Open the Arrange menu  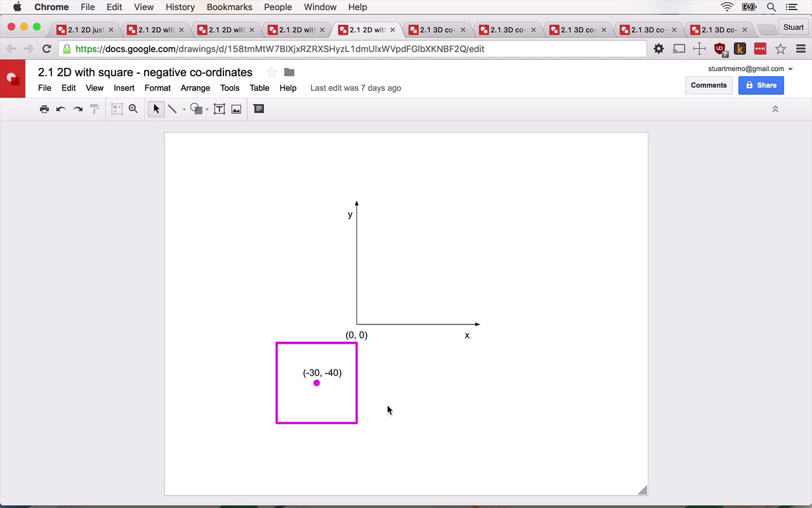195,88
